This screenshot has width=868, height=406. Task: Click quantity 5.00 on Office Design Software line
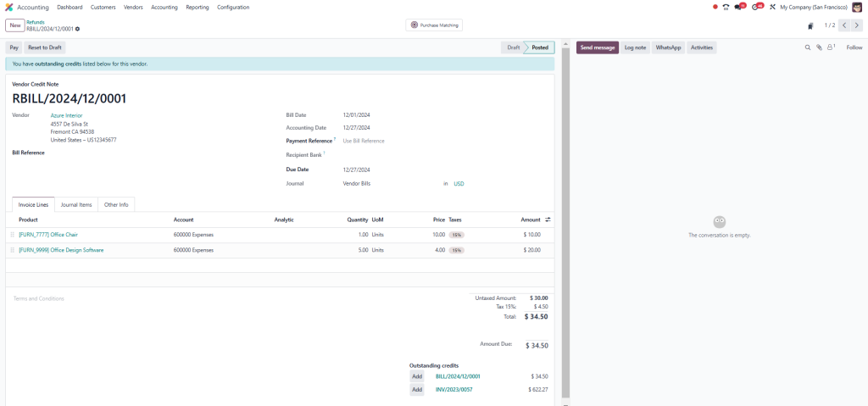pyautogui.click(x=363, y=250)
